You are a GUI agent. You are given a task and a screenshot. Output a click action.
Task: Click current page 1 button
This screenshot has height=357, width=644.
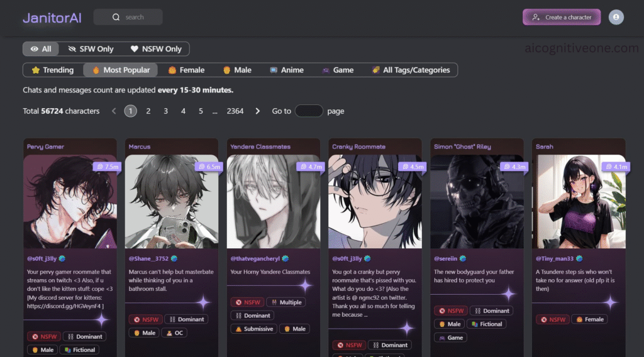(131, 111)
